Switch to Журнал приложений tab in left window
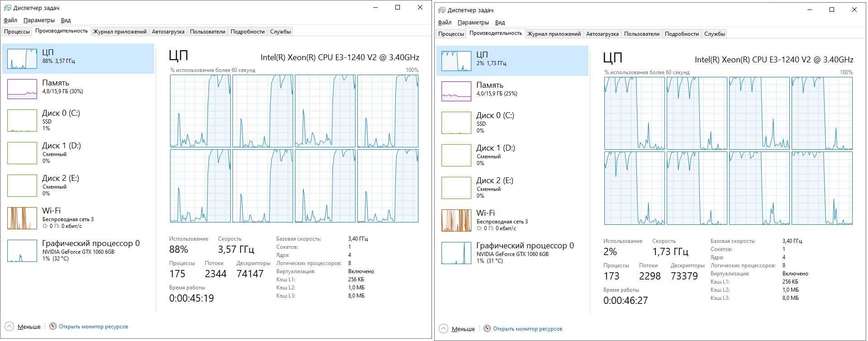Image resolution: width=868 pixels, height=341 pixels. click(120, 32)
